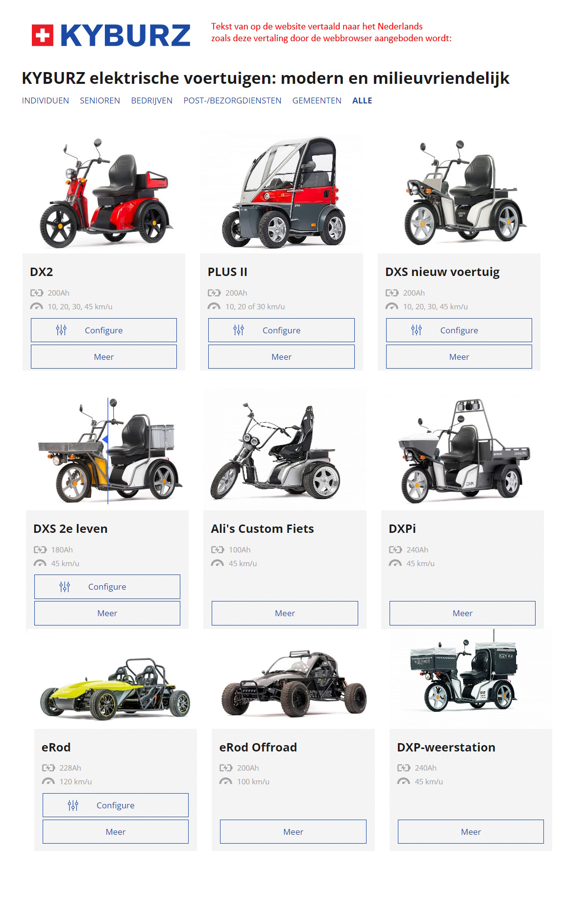Open the POST-/BEZORGDIENSTEN category

click(x=232, y=100)
